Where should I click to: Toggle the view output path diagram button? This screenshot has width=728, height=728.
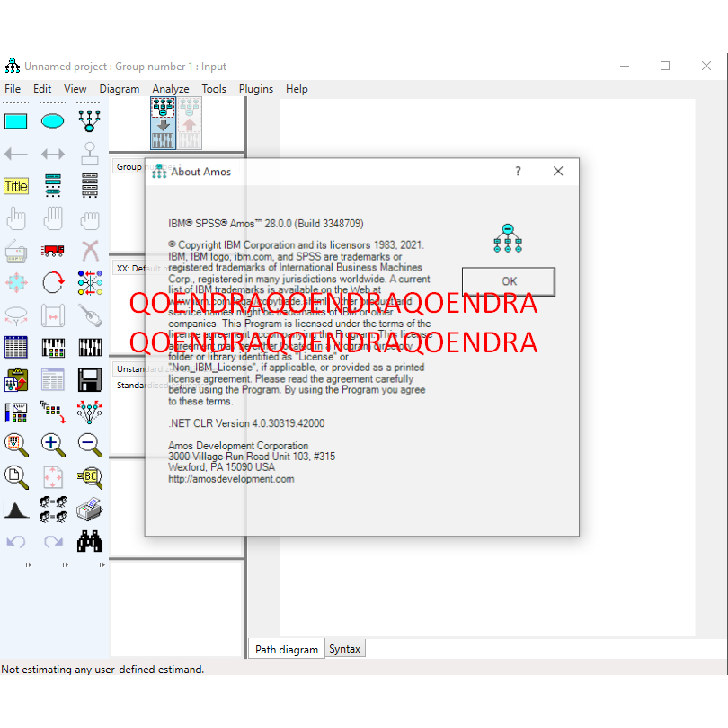[x=190, y=123]
